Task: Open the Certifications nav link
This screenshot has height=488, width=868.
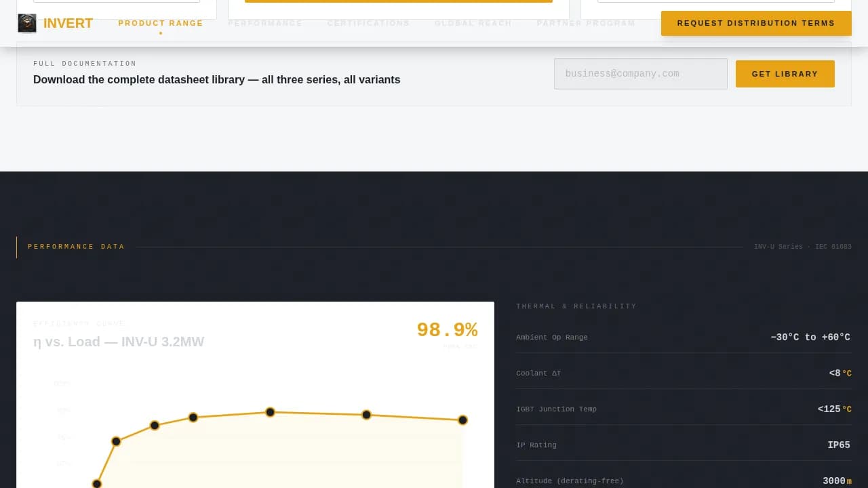Action: [x=368, y=23]
